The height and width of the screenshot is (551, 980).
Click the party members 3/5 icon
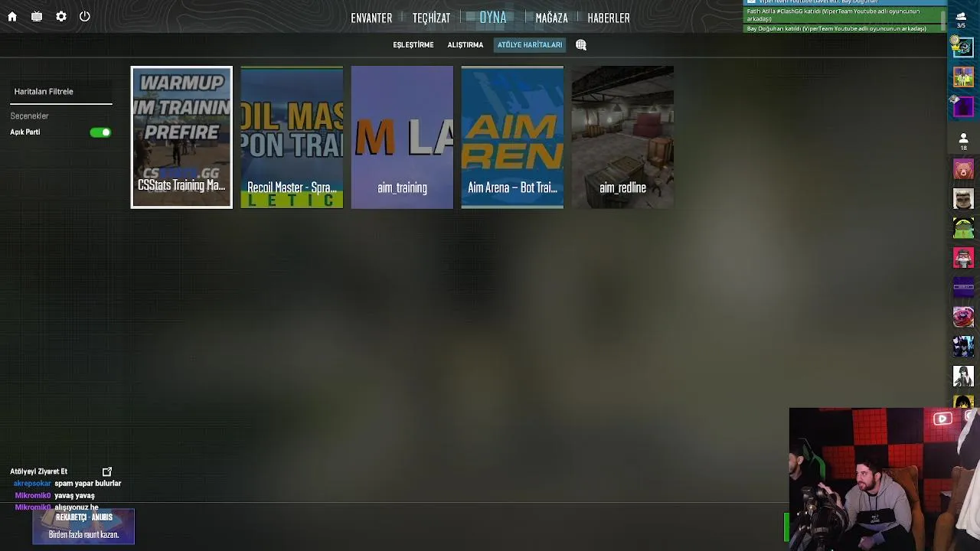click(962, 19)
